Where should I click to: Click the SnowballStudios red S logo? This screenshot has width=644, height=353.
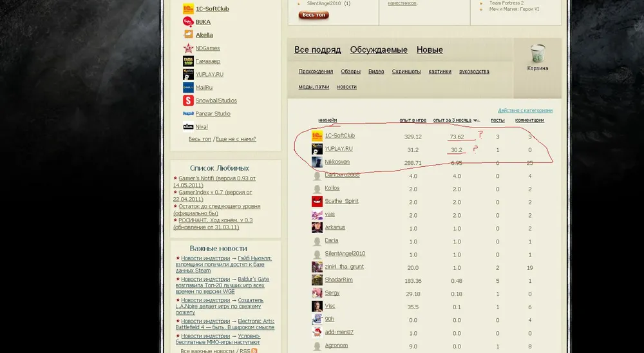[188, 100]
